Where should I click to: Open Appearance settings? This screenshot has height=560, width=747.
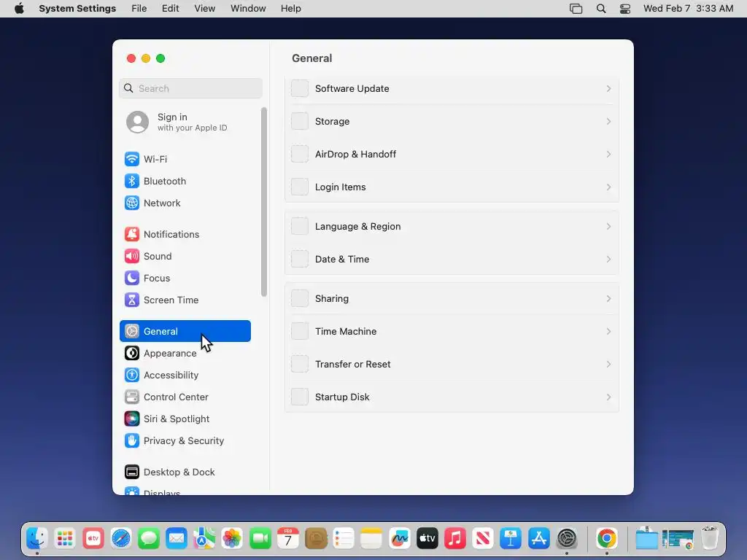tap(185, 354)
